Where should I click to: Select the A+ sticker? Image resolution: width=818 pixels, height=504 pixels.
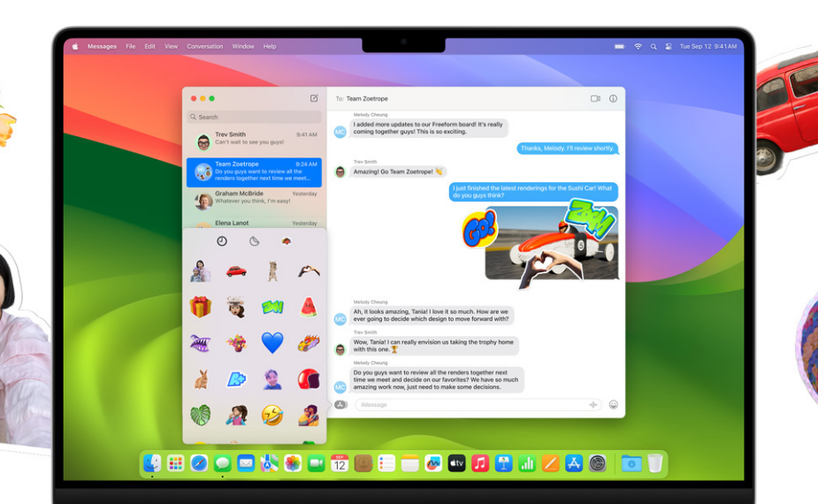point(236,379)
